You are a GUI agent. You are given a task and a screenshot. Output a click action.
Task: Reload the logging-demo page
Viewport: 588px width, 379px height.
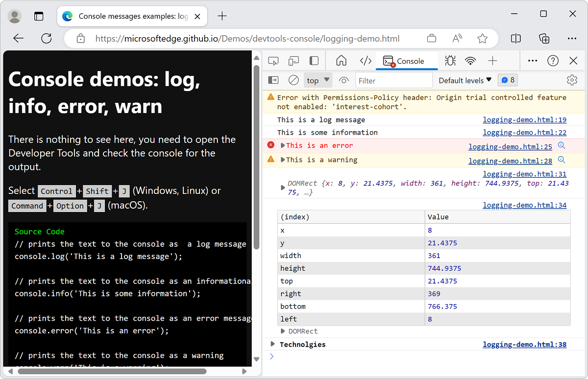[x=47, y=38]
